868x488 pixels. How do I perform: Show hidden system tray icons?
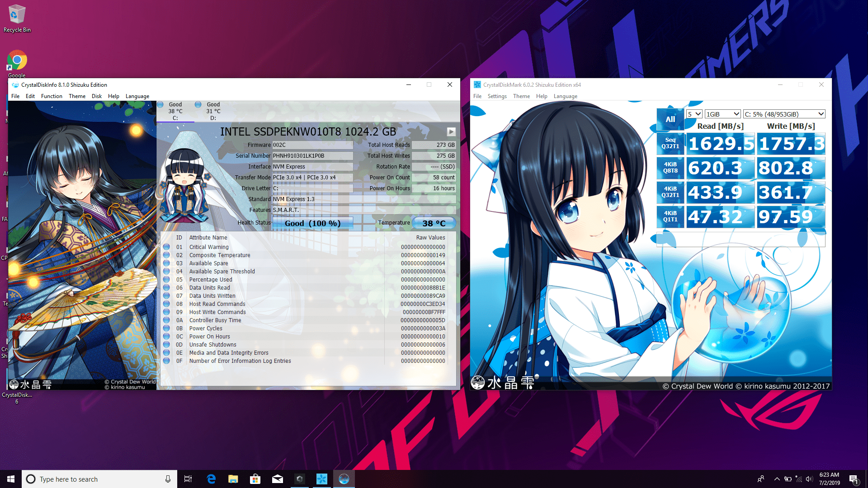777,479
